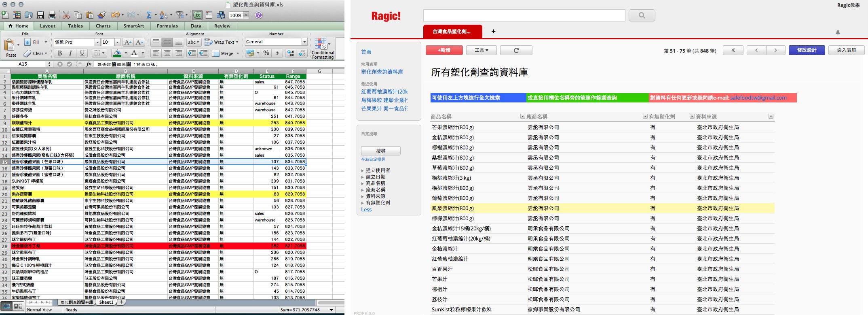
Task: Switch to the Sheet1 worksheet tab
Action: pos(106,302)
